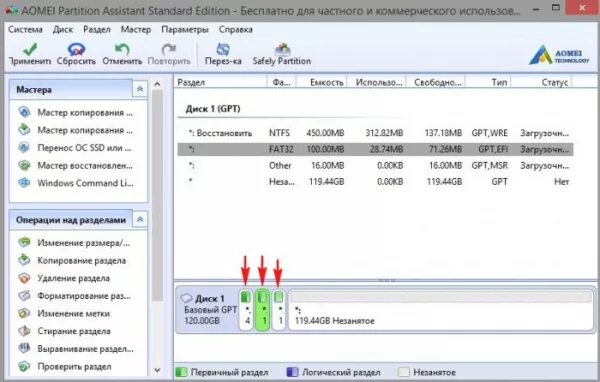Image resolution: width=600 pixels, height=382 pixels.
Task: Choose Стирание раздела operation
Action: tap(64, 331)
